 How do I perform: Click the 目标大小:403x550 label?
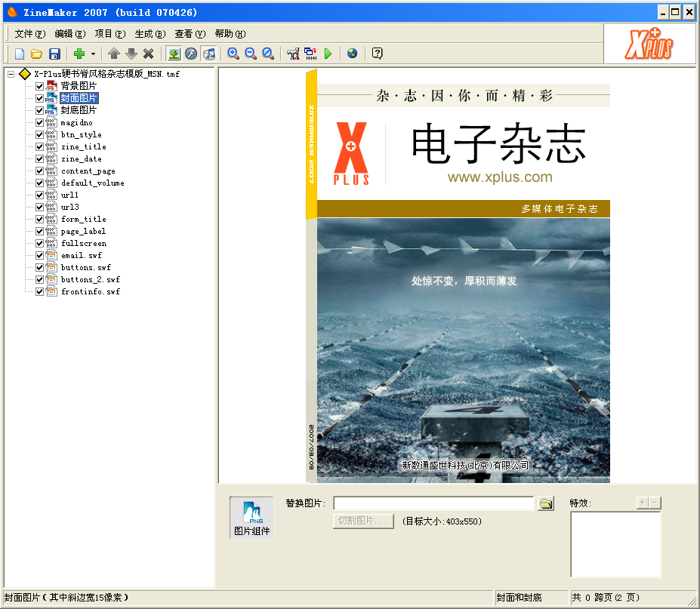tap(442, 521)
